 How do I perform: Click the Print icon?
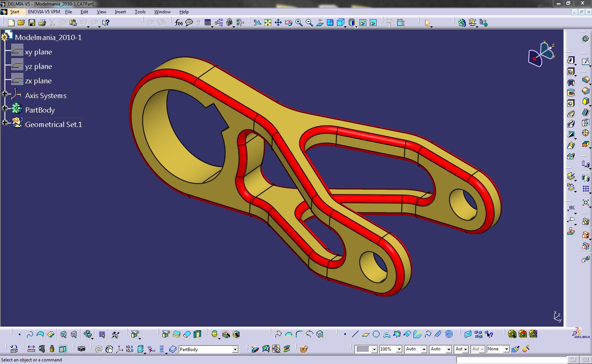pos(42,23)
